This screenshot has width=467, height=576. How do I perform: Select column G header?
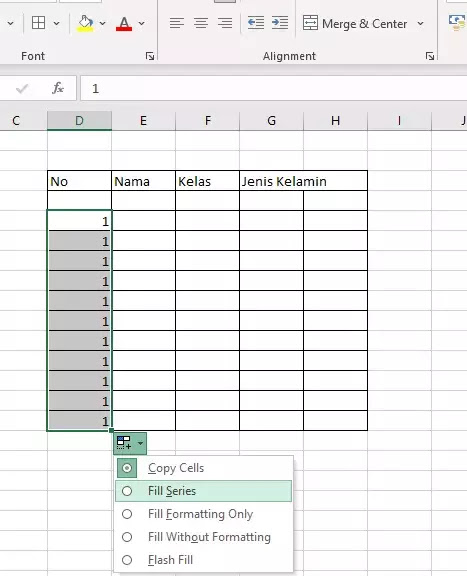pyautogui.click(x=272, y=120)
